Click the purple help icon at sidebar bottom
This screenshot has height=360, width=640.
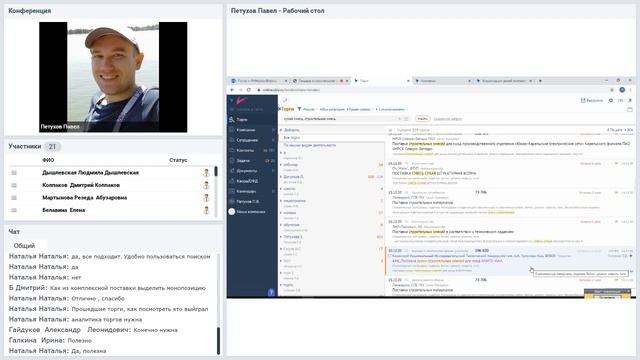(x=271, y=292)
